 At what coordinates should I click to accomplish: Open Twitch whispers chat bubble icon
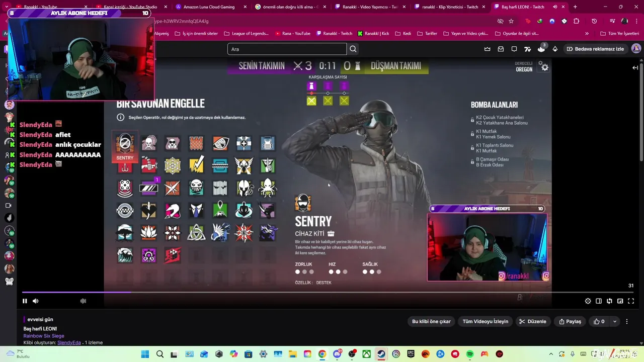(514, 49)
